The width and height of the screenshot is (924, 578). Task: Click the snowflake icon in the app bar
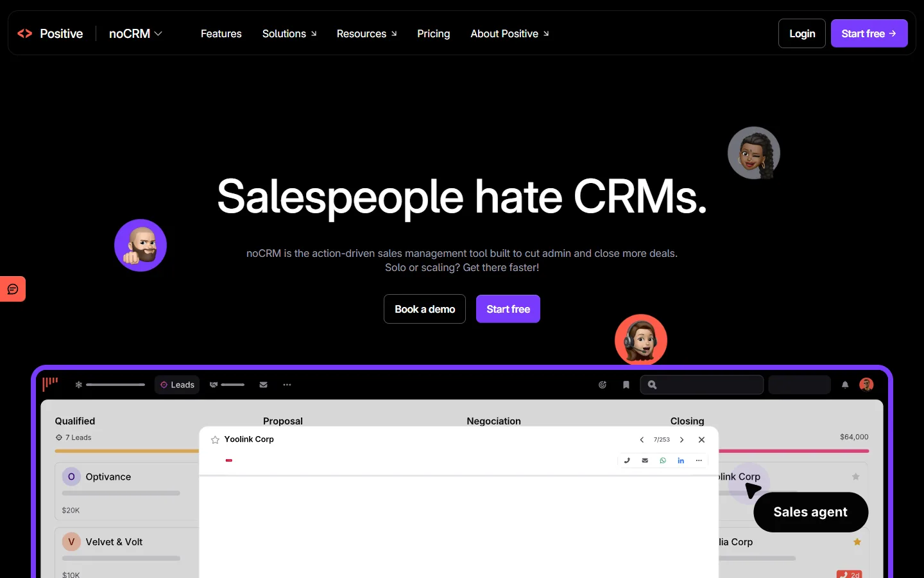click(79, 385)
